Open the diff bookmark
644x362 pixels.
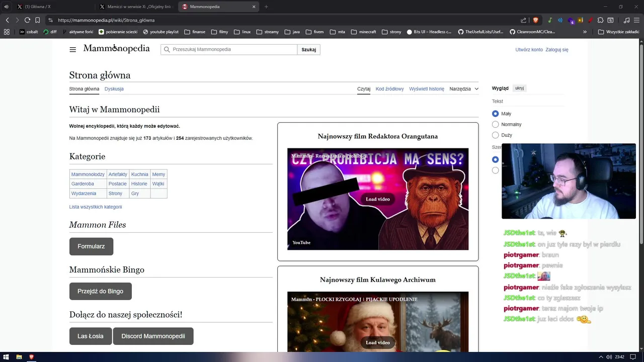(x=50, y=32)
